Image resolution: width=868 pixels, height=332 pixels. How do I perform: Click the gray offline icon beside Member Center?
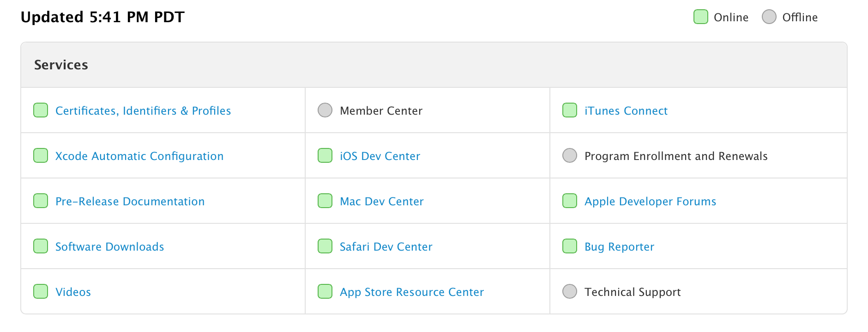(325, 111)
